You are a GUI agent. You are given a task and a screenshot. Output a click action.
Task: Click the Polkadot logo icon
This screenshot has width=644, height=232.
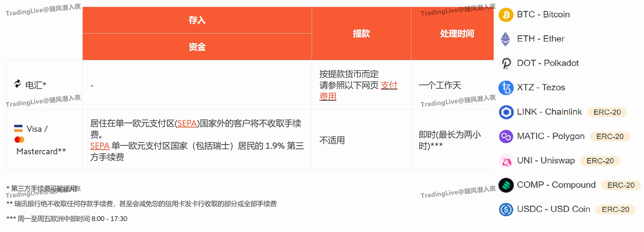coord(506,63)
